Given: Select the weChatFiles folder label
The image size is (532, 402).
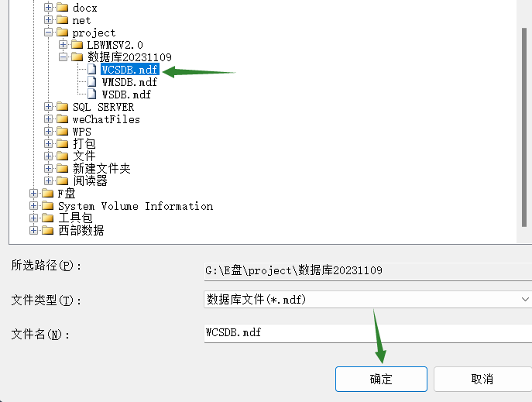Looking at the screenshot, I should tap(106, 119).
